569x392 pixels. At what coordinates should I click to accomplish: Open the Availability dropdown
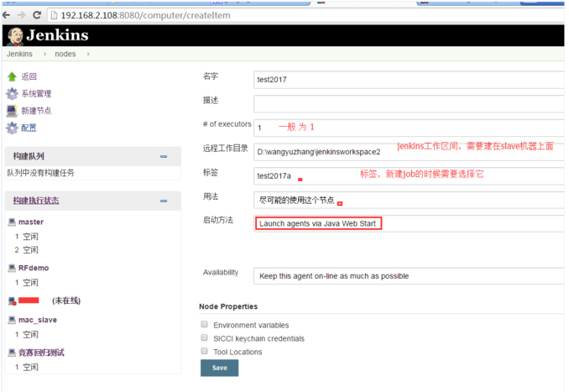[409, 276]
